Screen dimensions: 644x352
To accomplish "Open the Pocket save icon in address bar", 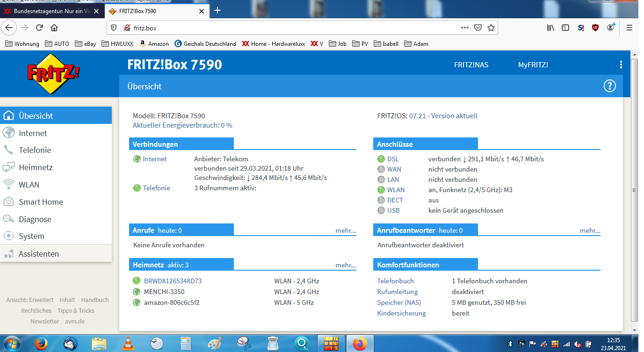I will (478, 28).
